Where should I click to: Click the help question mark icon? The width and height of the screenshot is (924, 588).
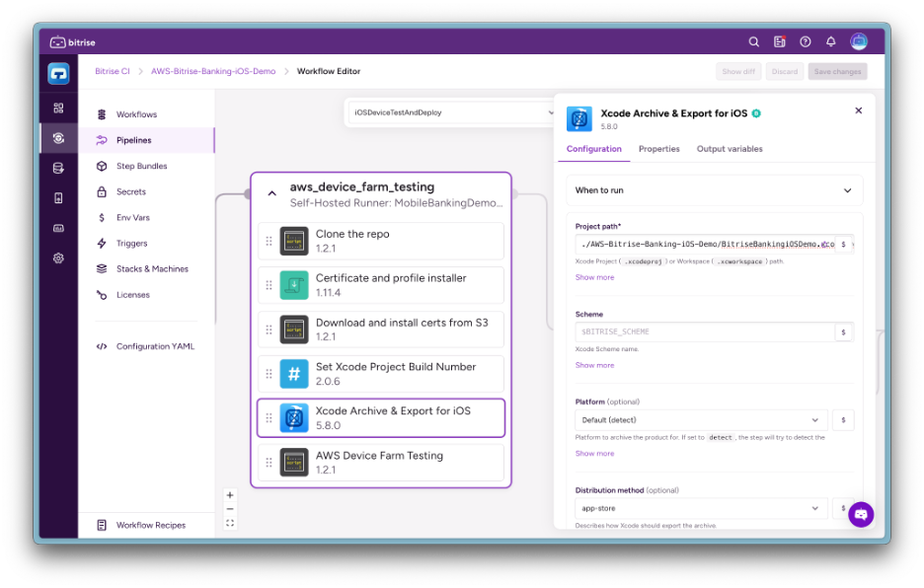tap(805, 41)
